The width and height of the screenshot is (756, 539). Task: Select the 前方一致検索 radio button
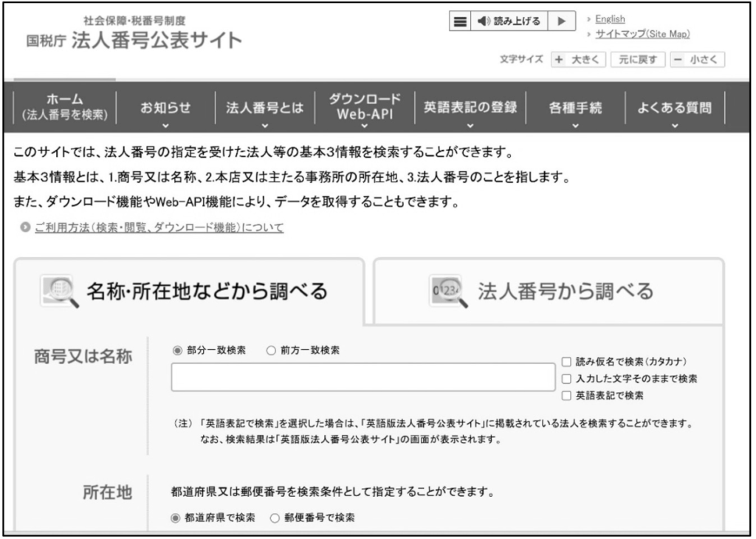tap(270, 350)
